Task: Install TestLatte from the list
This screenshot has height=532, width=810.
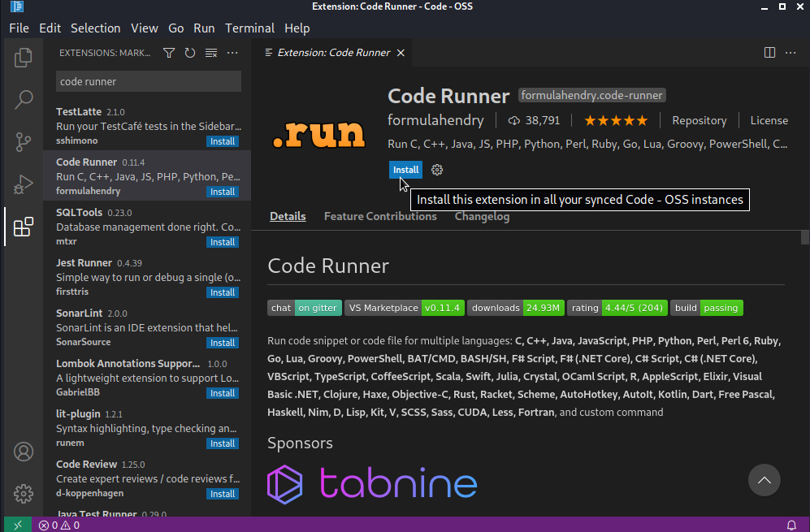Action: 223,141
